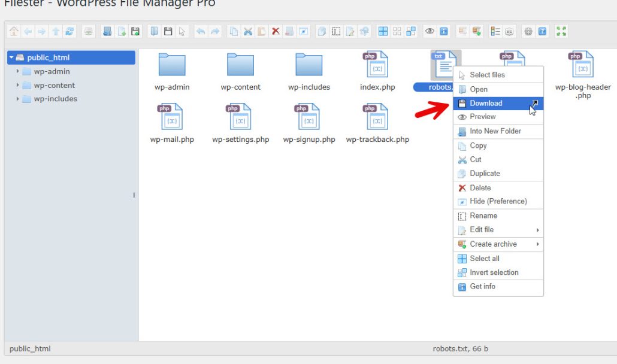Image resolution: width=617 pixels, height=364 pixels.
Task: Choose Open in the context menu
Action: point(498,89)
